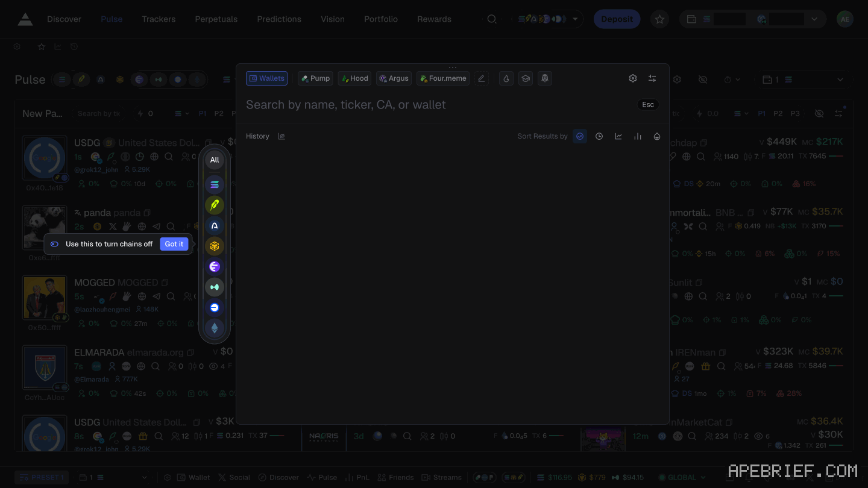The height and width of the screenshot is (488, 868).
Task: Select the Wallets search filter
Action: [x=266, y=78]
